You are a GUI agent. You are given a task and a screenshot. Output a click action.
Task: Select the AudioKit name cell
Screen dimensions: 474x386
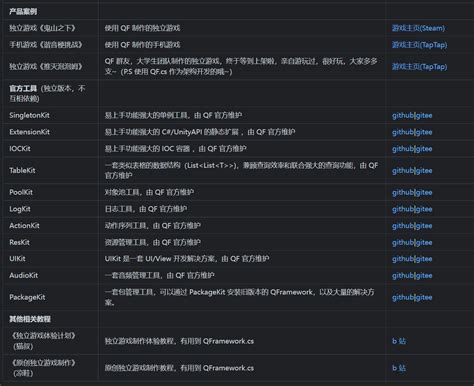(23, 275)
